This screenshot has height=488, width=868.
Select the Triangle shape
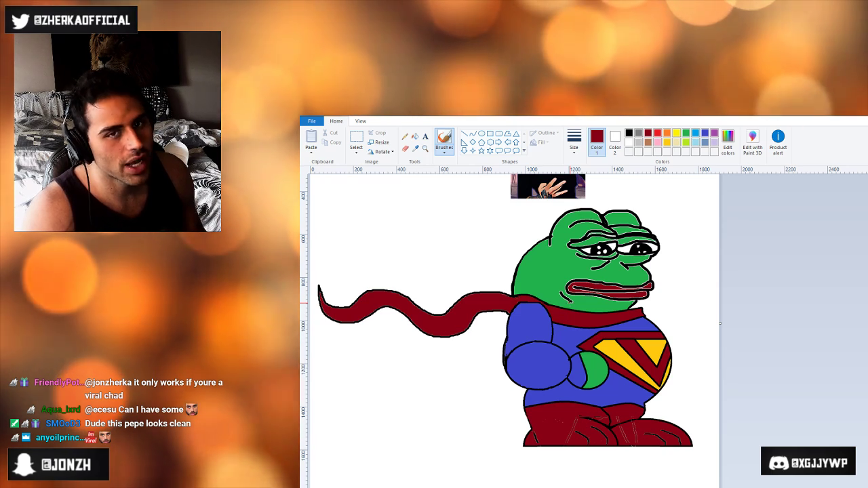tap(516, 134)
